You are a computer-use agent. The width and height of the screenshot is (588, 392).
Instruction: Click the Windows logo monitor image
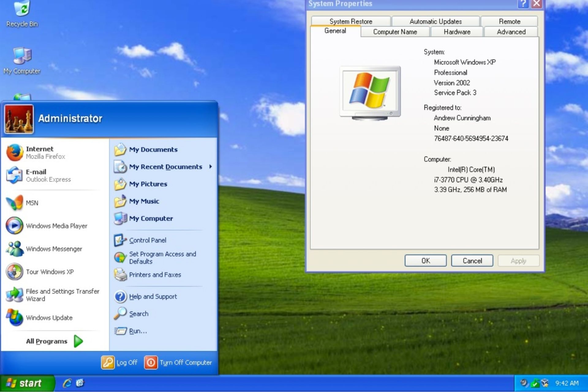tap(370, 93)
